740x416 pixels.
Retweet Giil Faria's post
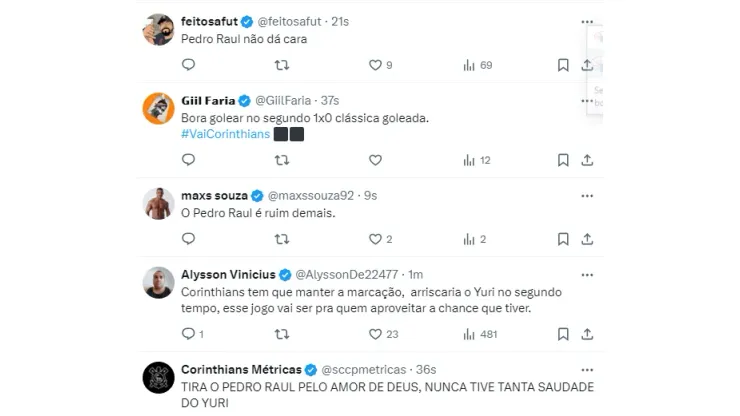point(282,160)
